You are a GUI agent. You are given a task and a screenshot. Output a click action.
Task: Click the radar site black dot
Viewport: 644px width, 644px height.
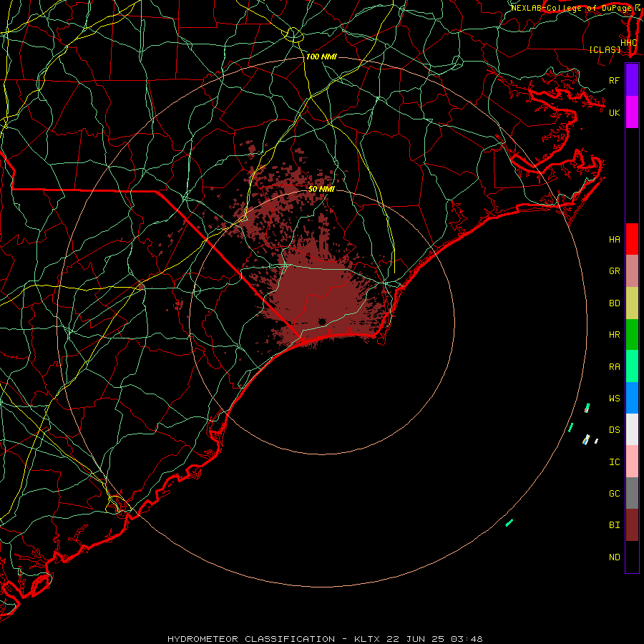pos(322,321)
